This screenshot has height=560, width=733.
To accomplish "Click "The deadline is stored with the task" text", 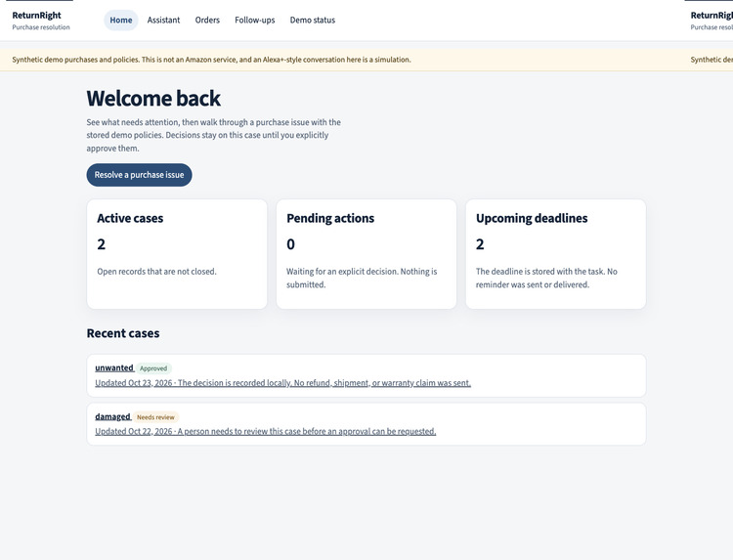I will pyautogui.click(x=541, y=272).
